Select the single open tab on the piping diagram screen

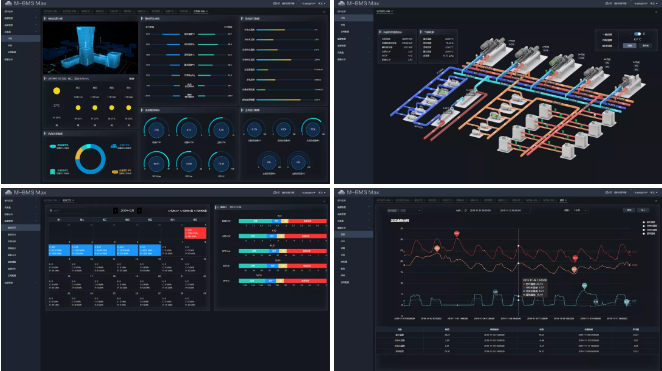click(x=384, y=11)
